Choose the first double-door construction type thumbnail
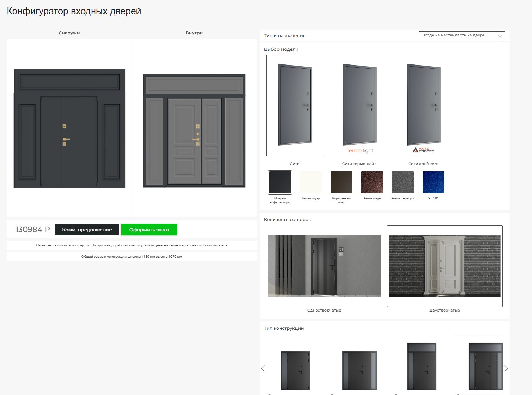 click(295, 370)
